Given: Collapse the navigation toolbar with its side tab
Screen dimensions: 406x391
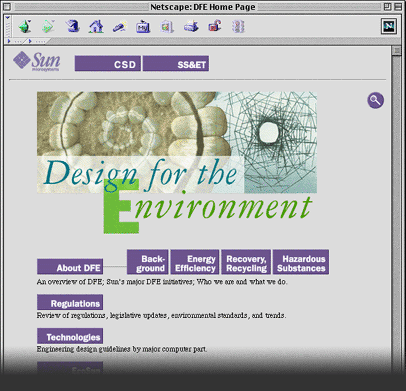Looking at the screenshot, I should [8, 26].
